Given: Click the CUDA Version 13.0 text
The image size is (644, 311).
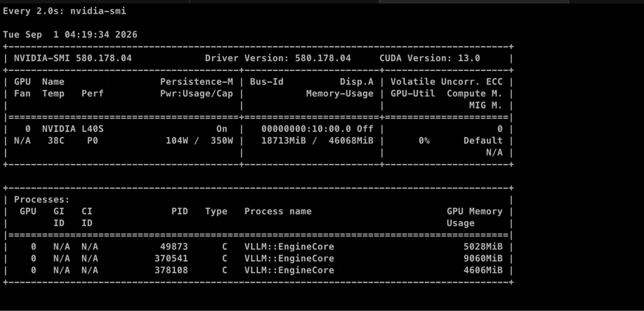Looking at the screenshot, I should pyautogui.click(x=430, y=58).
